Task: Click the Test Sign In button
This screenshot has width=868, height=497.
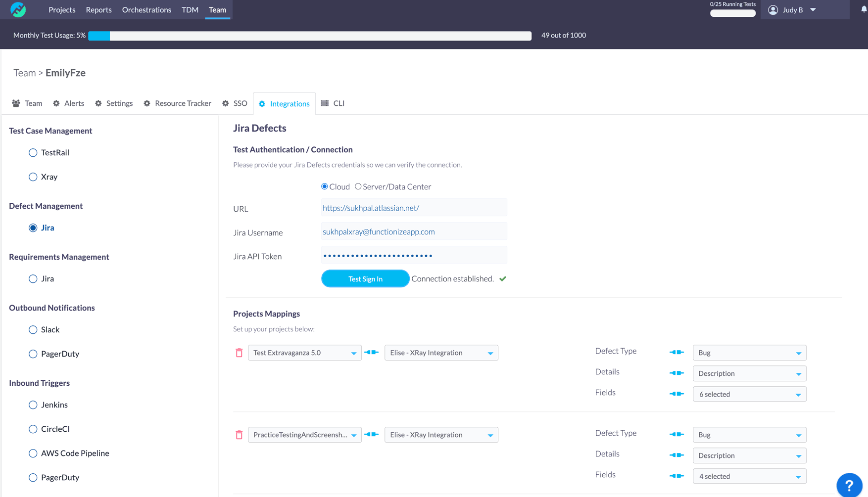Action: pos(365,279)
